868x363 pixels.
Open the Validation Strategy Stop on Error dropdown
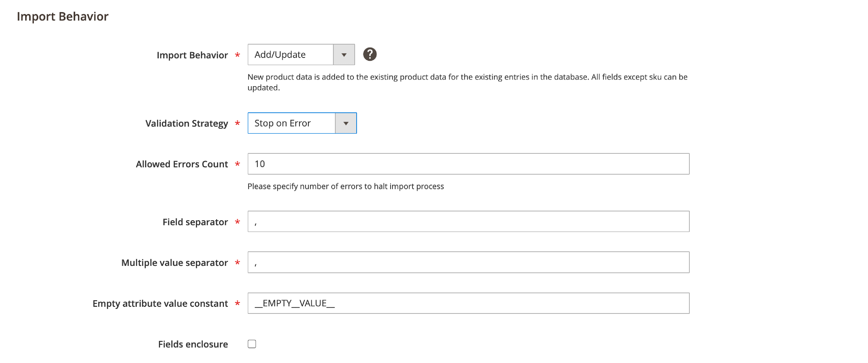[x=302, y=123]
